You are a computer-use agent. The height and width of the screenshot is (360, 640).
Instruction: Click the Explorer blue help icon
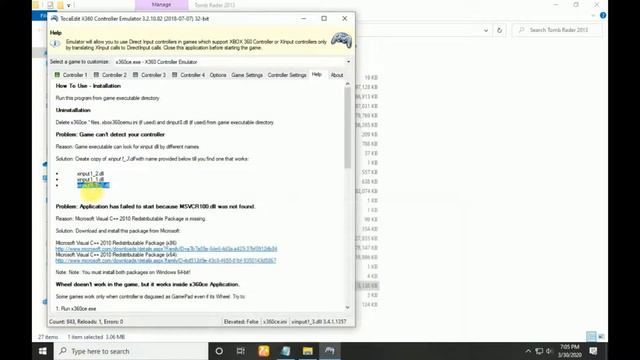(x=603, y=16)
